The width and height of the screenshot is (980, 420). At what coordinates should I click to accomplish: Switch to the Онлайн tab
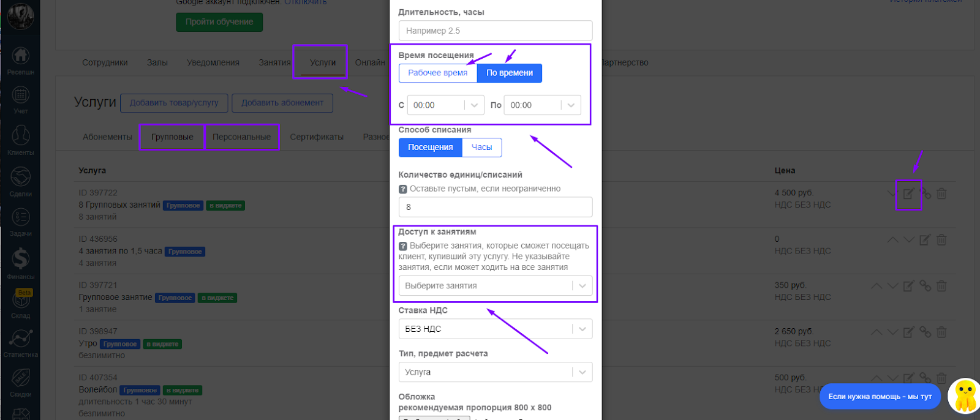[370, 62]
